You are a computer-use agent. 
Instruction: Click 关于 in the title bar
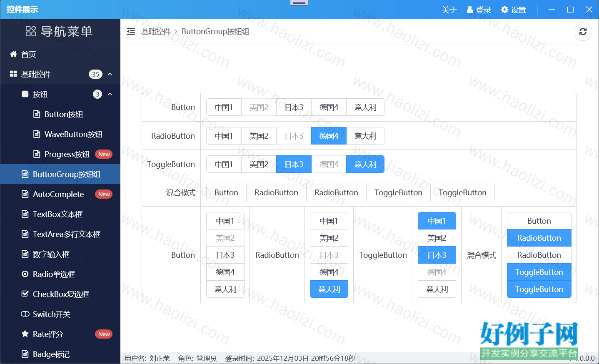pos(449,10)
